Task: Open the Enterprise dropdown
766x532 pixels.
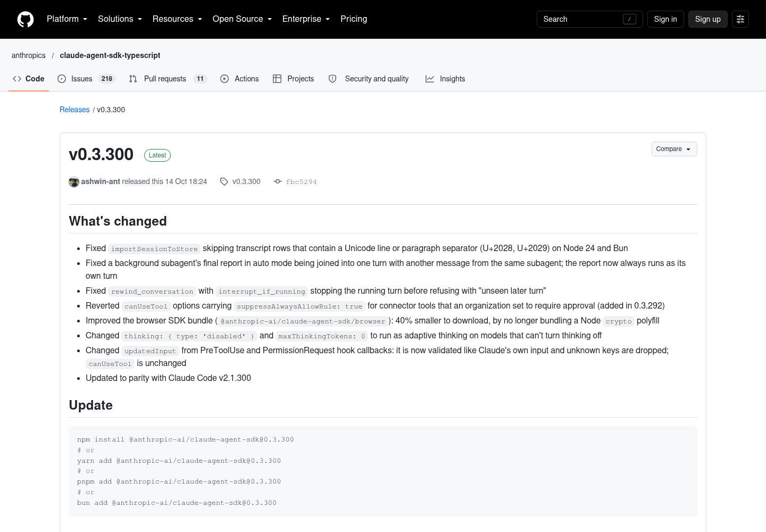Action: 306,19
